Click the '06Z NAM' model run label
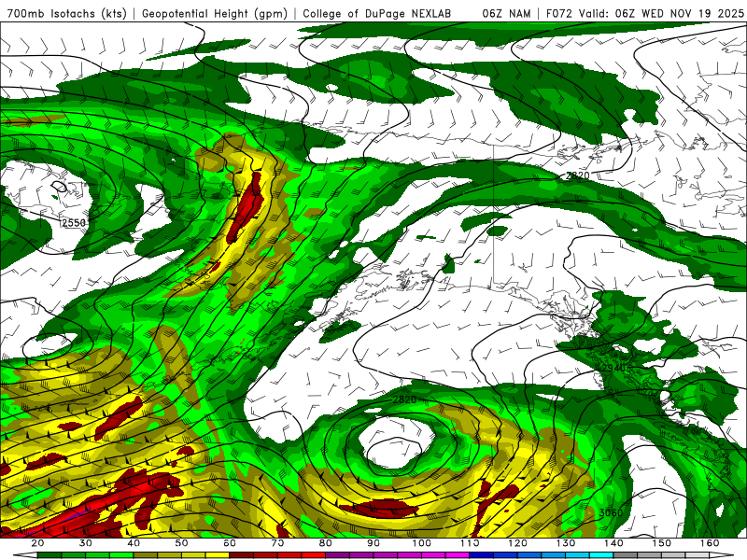The image size is (747, 560). [506, 14]
